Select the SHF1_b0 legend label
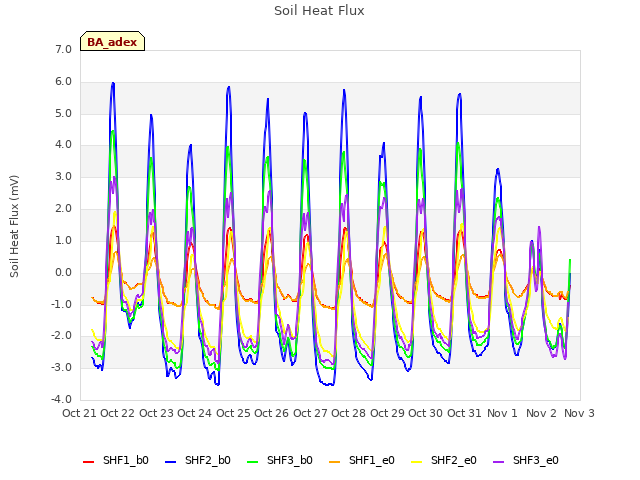The width and height of the screenshot is (640, 480). [x=126, y=461]
